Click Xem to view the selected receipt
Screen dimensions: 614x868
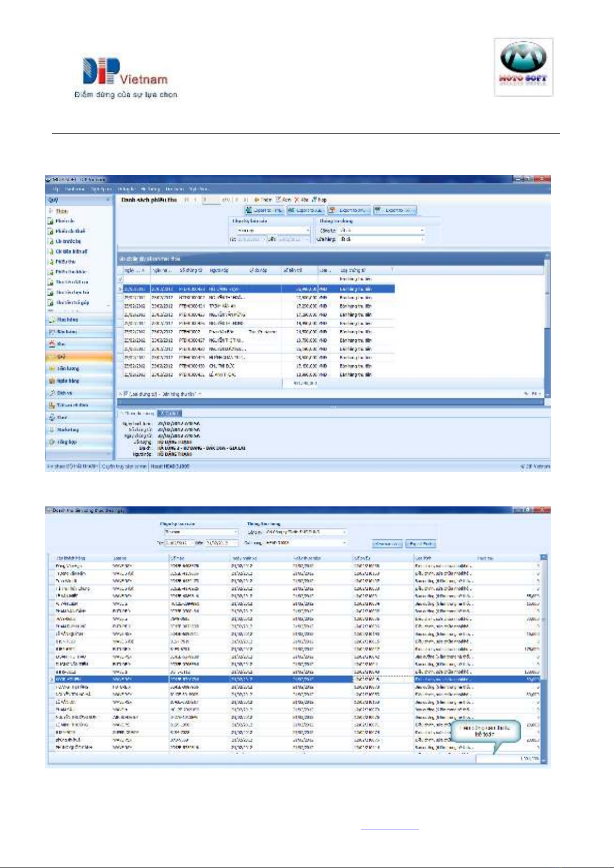tap(283, 199)
